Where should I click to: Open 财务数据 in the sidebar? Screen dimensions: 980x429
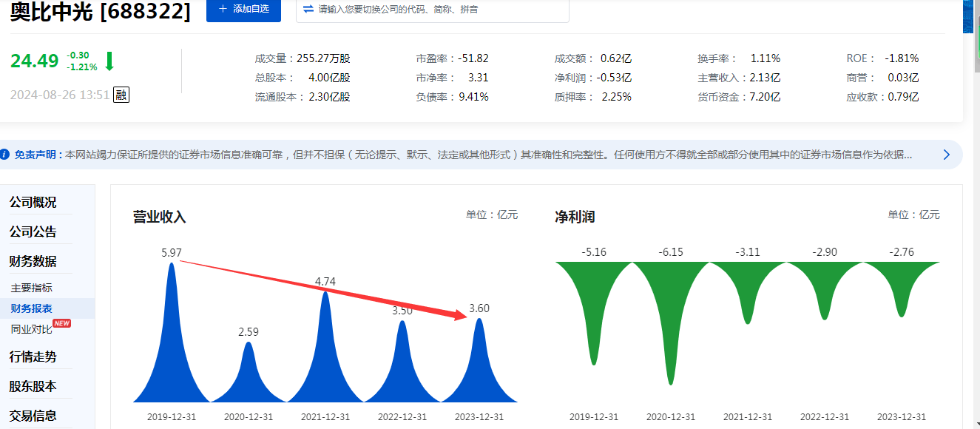coord(33,261)
